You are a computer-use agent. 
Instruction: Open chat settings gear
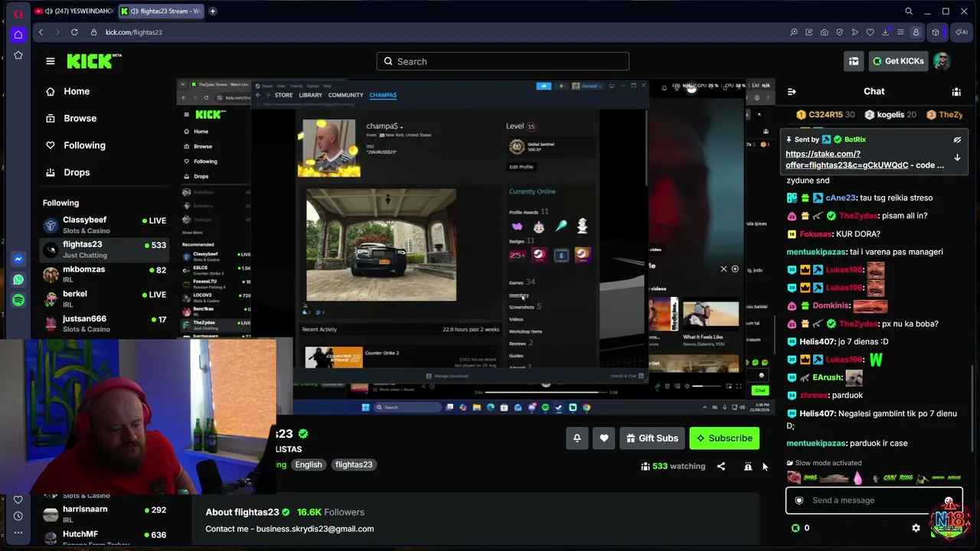(x=916, y=528)
